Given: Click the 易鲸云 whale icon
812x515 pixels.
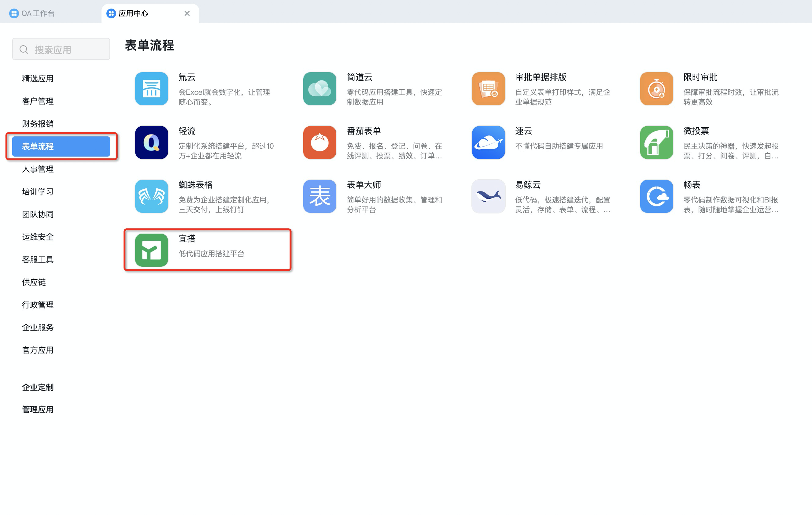Looking at the screenshot, I should pyautogui.click(x=488, y=196).
